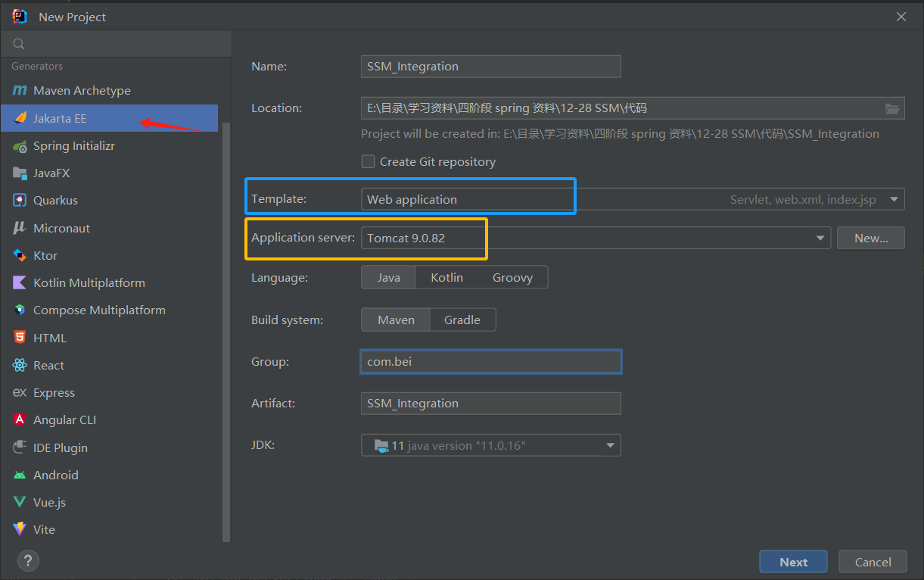This screenshot has width=924, height=580.
Task: Select Maven Archetype generator
Action: click(110, 90)
